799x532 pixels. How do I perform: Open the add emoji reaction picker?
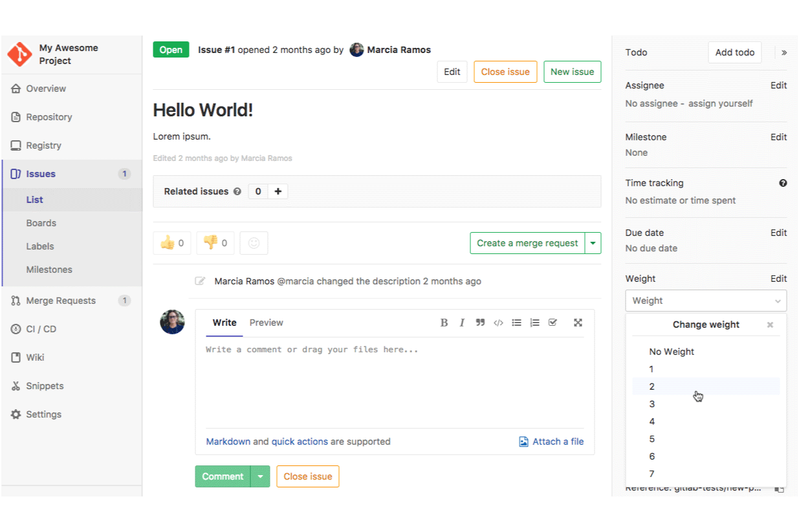[254, 243]
